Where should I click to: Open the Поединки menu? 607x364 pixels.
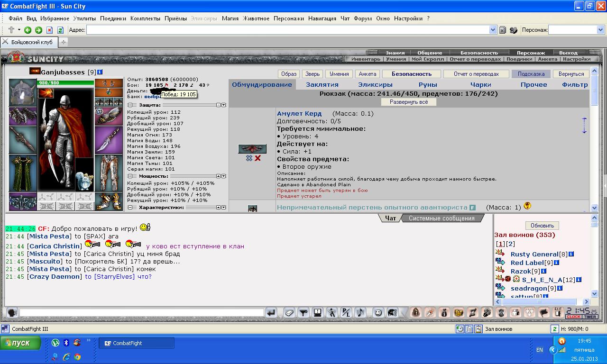pos(113,18)
